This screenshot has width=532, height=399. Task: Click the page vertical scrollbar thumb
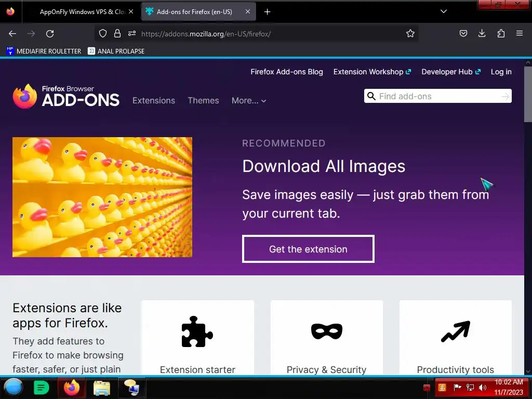click(528, 94)
